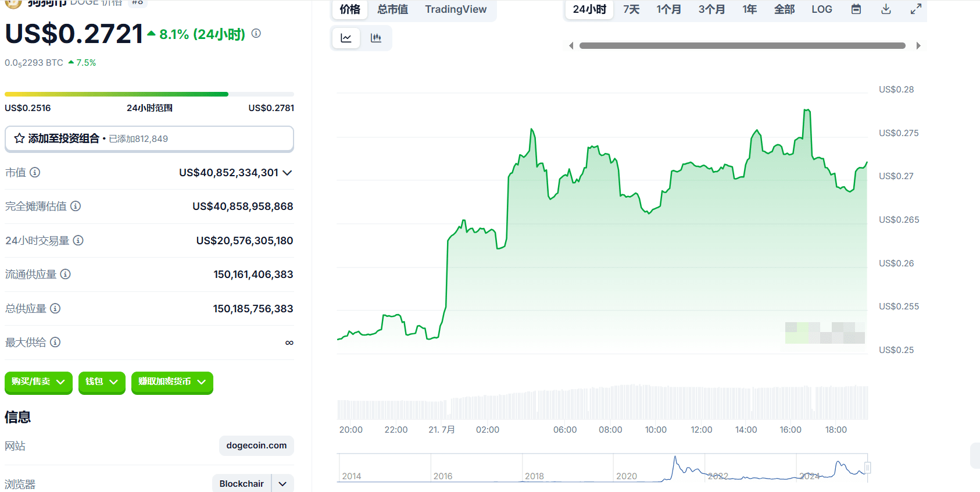Click the 8.1% (24小时) change text

tap(202, 34)
